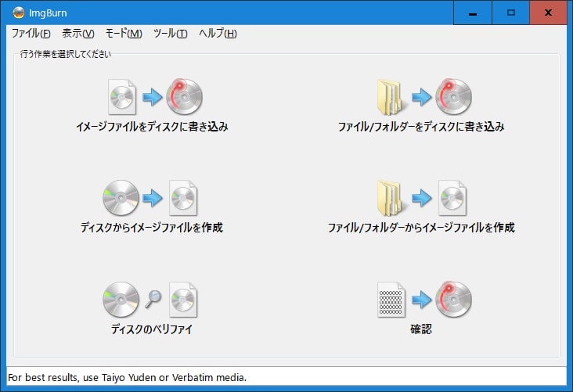Select ファイル/フォルダーからイメージファイルを作成
The image size is (573, 392).
[421, 228]
